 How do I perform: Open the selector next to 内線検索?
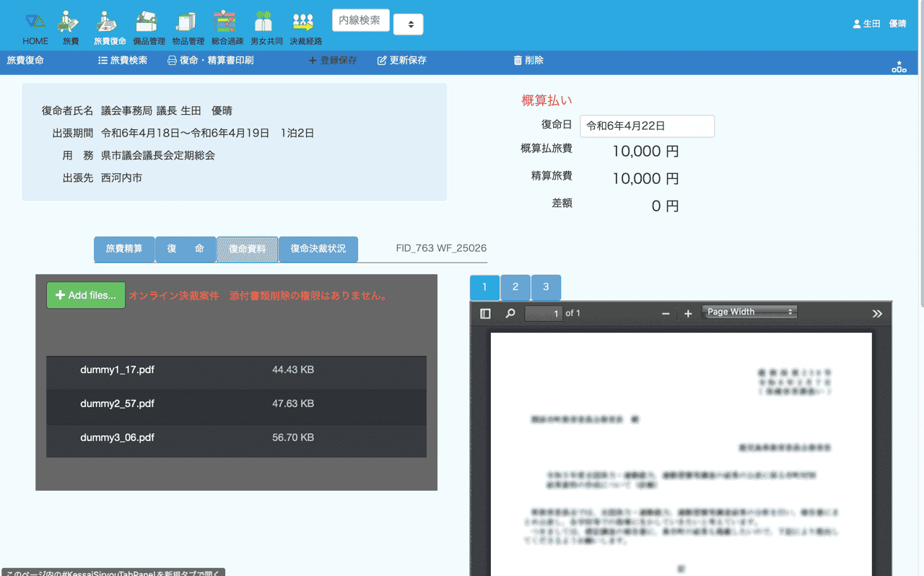pos(409,25)
